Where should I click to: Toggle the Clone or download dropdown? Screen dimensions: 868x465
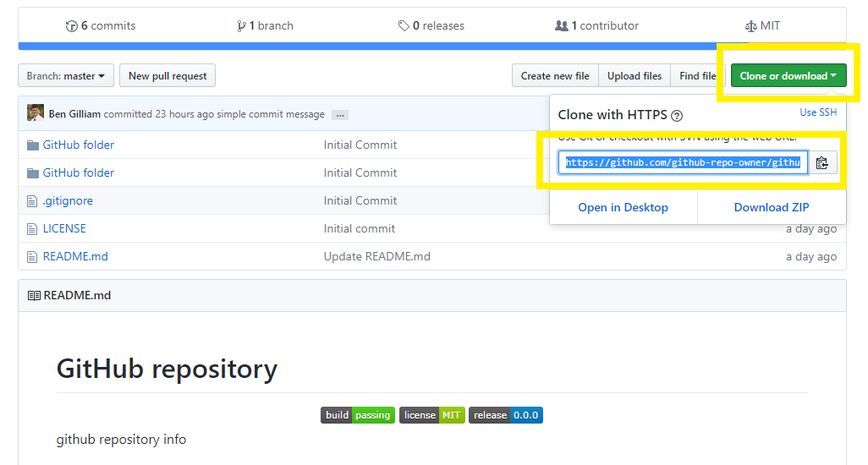(x=788, y=76)
